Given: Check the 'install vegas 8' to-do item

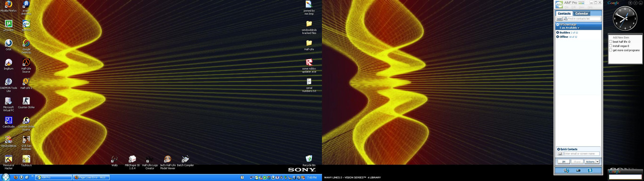Looking at the screenshot, I should tap(611, 46).
